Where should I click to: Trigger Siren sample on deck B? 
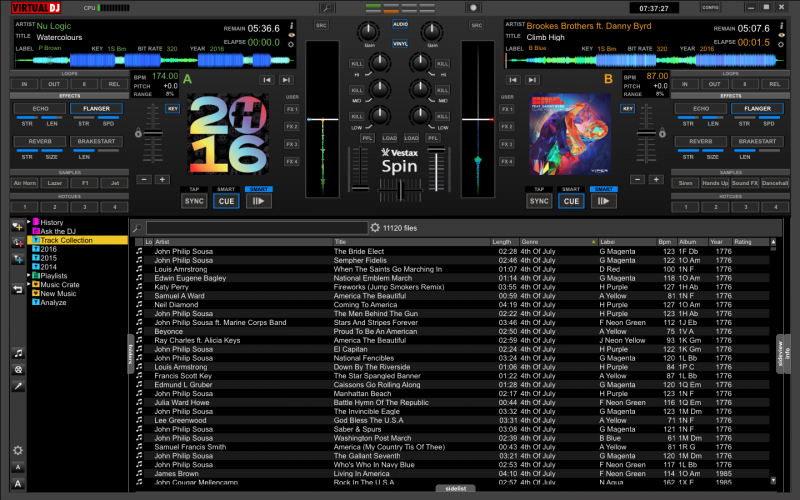(x=685, y=183)
